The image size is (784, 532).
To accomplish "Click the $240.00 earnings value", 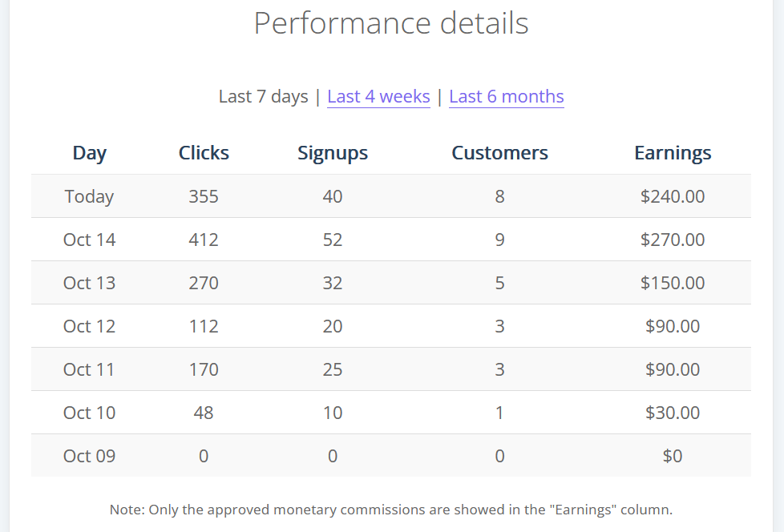I will (673, 196).
